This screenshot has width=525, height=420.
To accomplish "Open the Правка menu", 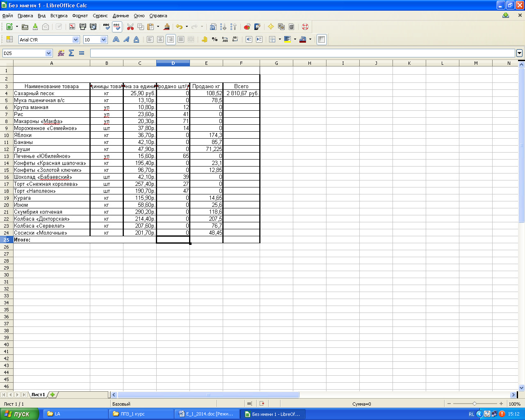I will 25,16.
